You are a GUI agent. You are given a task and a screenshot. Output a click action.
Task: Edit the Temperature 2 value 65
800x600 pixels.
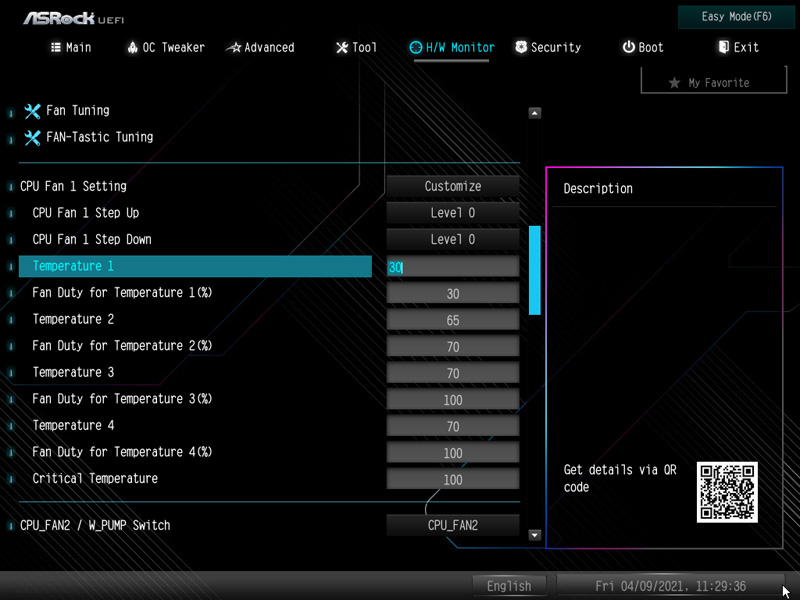tap(453, 320)
